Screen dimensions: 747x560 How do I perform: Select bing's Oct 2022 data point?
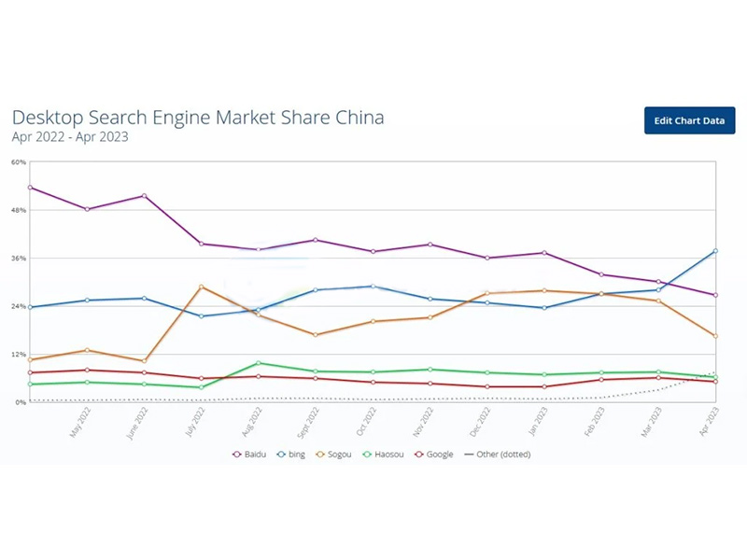point(373,287)
